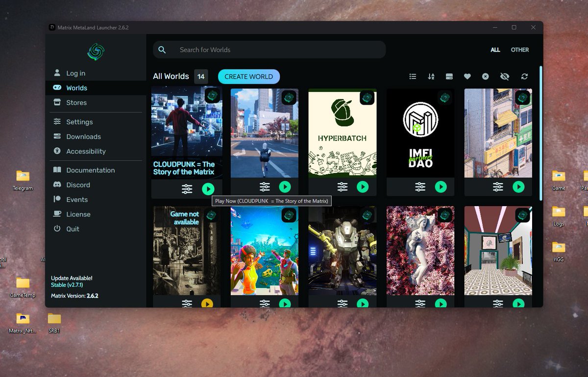588x377 pixels.
Task: Play the HYPERBATCH world
Action: [x=363, y=187]
